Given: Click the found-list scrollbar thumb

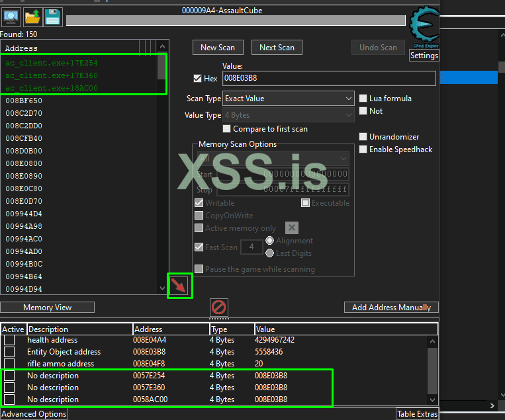Looking at the screenshot, I should [161, 67].
